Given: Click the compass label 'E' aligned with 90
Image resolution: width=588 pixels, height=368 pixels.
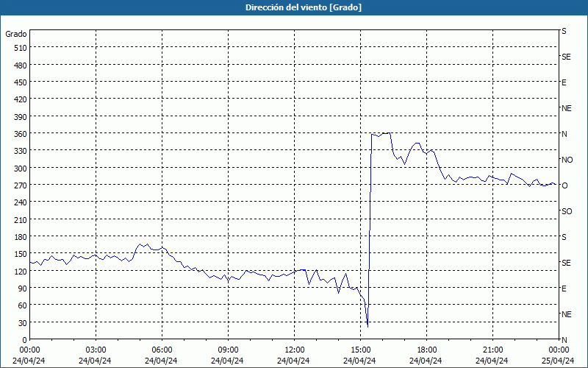Looking at the screenshot, I should (x=564, y=289).
